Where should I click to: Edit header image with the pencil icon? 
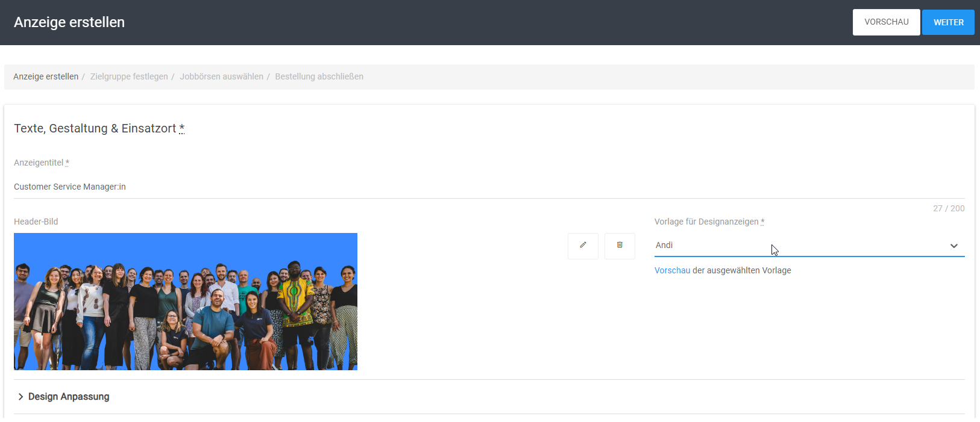583,246
